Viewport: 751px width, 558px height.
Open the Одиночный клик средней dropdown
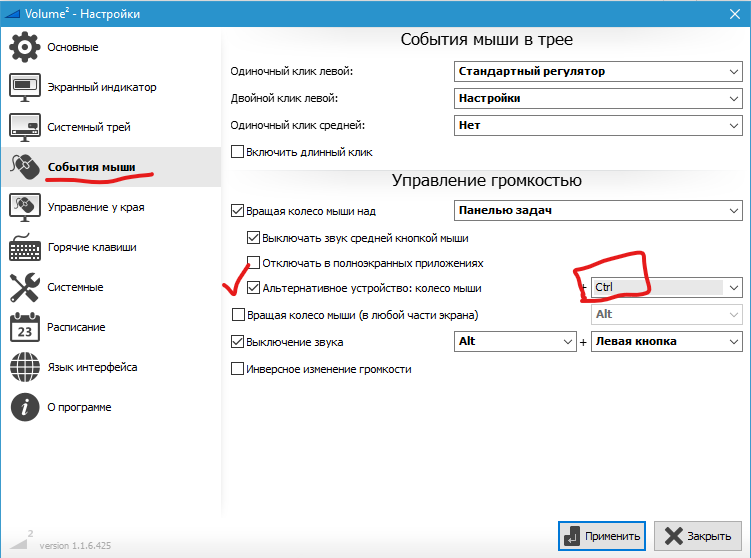pyautogui.click(x=598, y=125)
